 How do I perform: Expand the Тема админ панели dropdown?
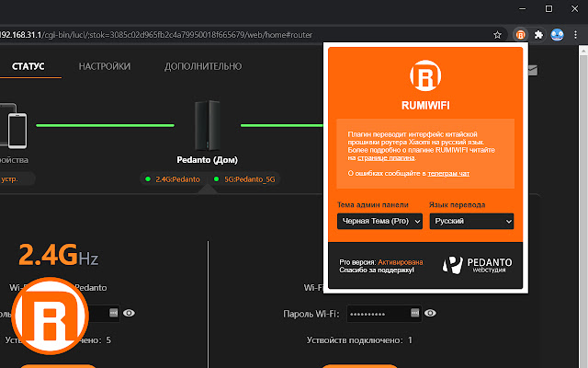click(379, 221)
